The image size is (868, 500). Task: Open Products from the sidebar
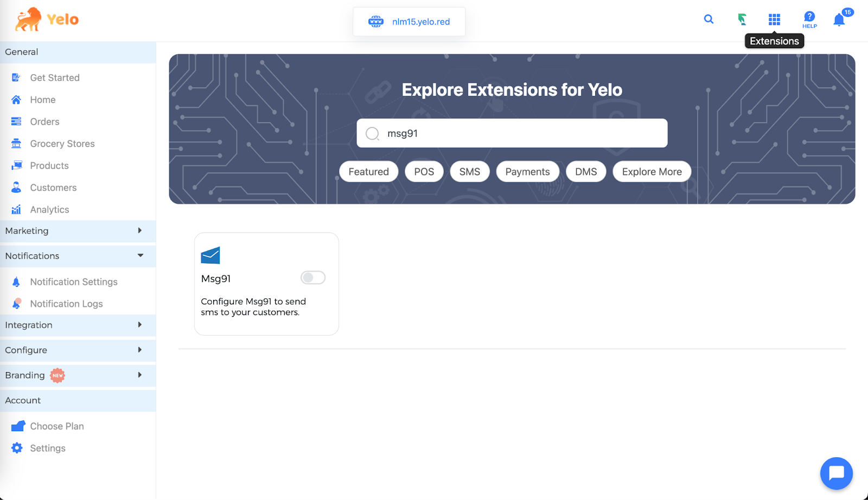click(49, 165)
